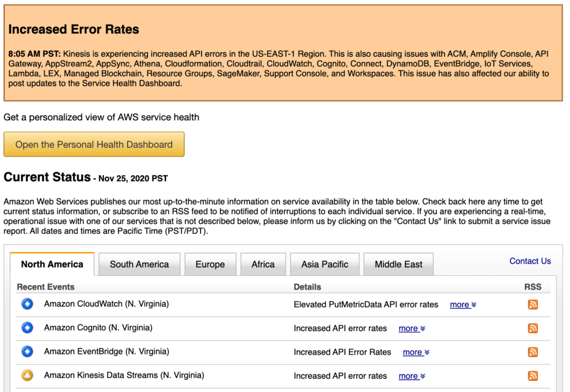This screenshot has width=570, height=392.
Task: Click Amazon Kinesis Data Streams row name
Action: point(124,375)
